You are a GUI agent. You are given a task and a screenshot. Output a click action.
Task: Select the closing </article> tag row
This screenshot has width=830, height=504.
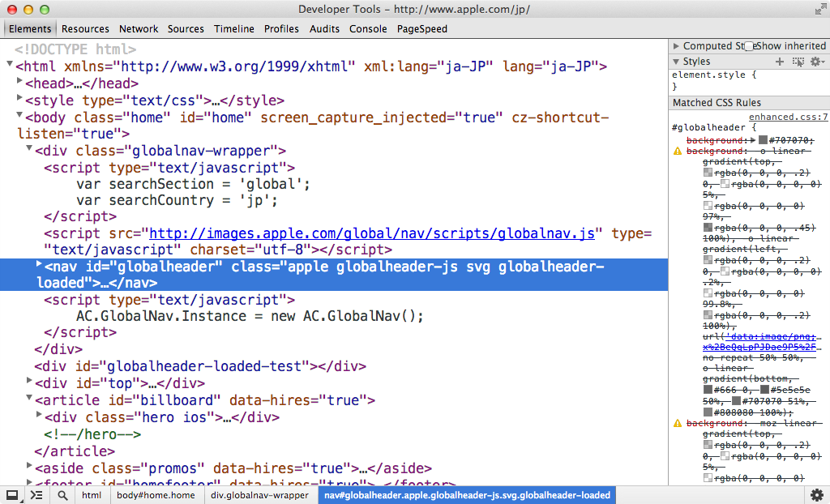coord(75,451)
